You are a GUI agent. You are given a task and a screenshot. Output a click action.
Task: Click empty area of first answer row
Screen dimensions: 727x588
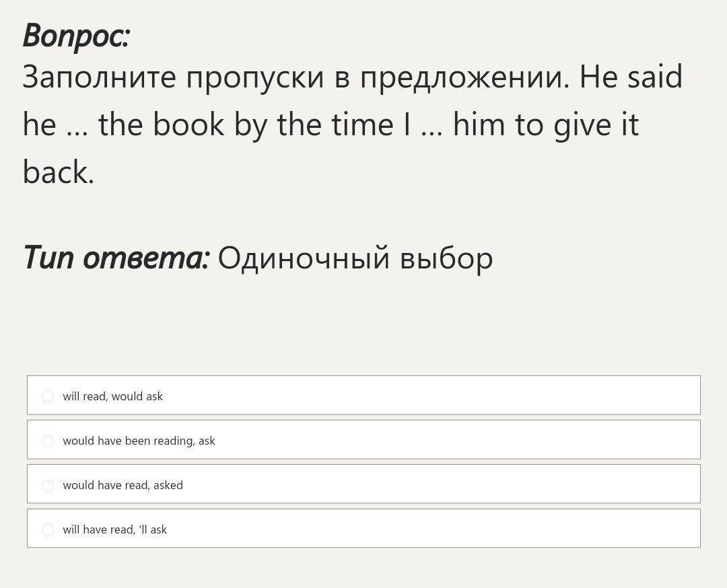[x=431, y=396]
